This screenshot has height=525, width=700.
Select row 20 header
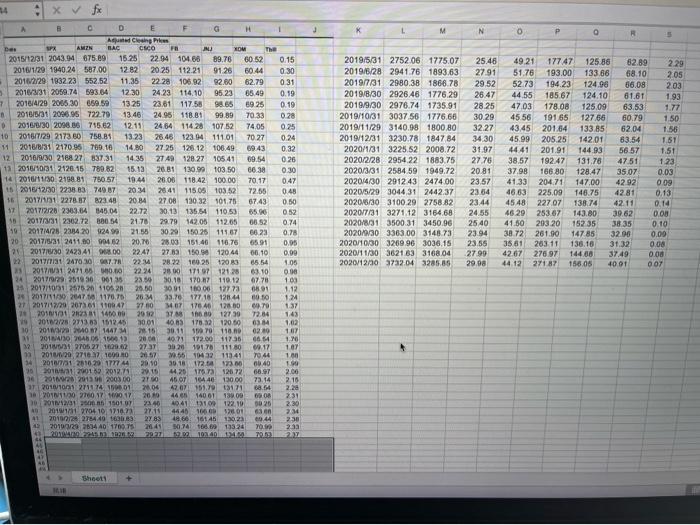(16, 242)
